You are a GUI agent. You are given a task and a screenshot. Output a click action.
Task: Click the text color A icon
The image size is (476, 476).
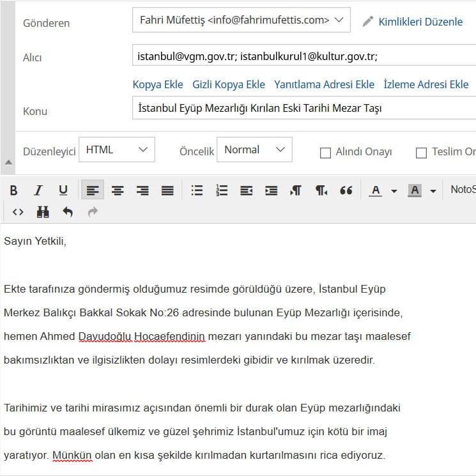pyautogui.click(x=376, y=190)
